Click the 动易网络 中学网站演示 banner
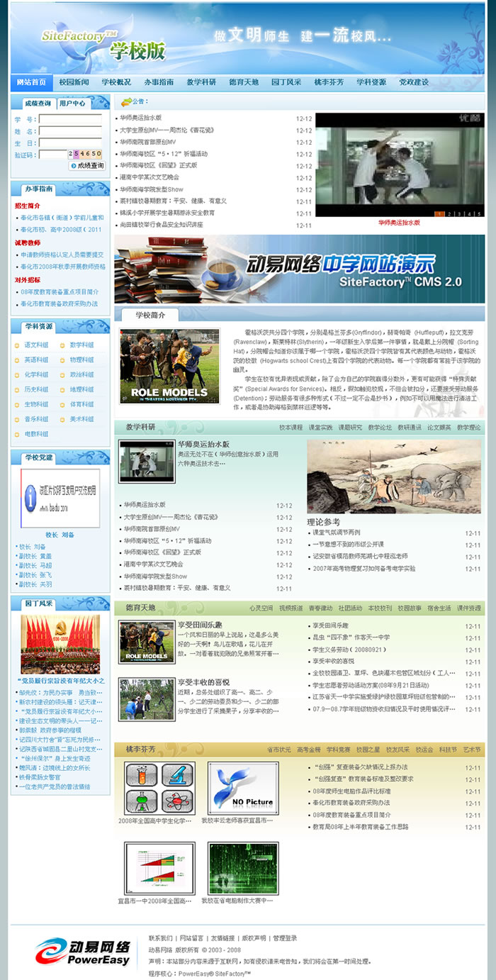 click(x=299, y=269)
